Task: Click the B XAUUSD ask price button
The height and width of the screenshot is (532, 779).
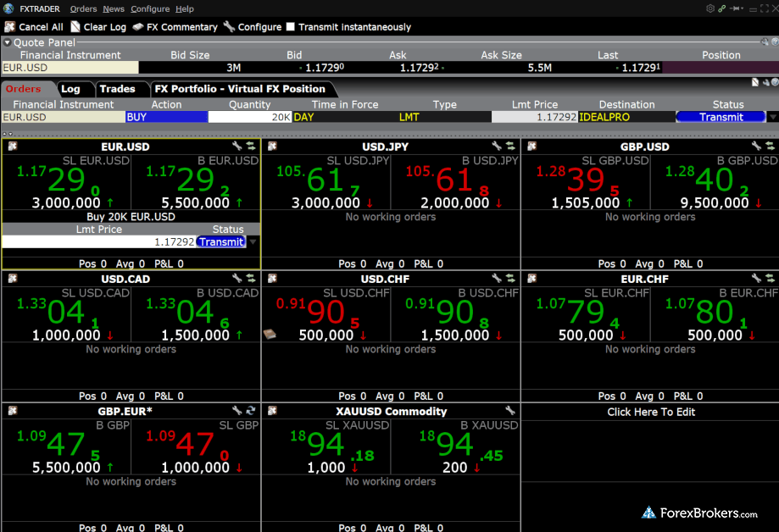Action: click(455, 446)
